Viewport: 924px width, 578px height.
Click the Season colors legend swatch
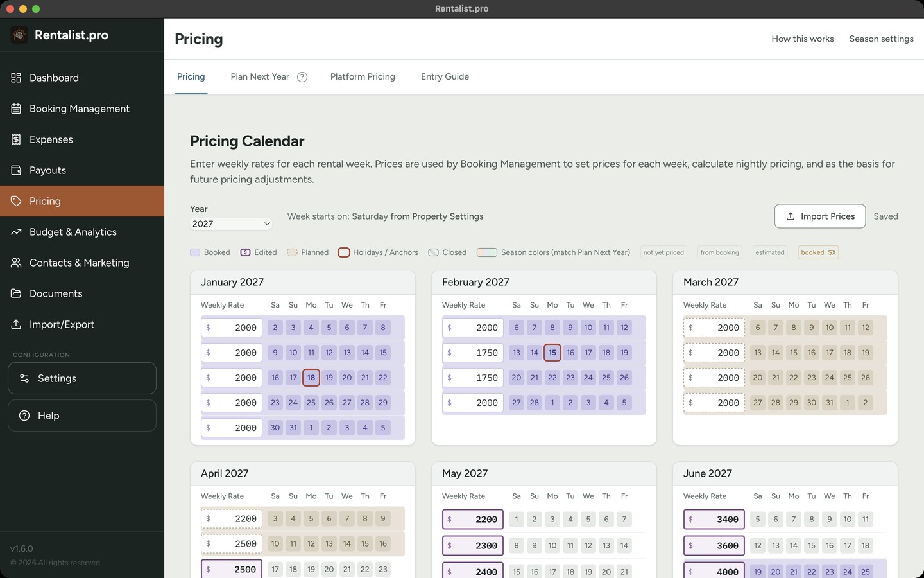(486, 252)
